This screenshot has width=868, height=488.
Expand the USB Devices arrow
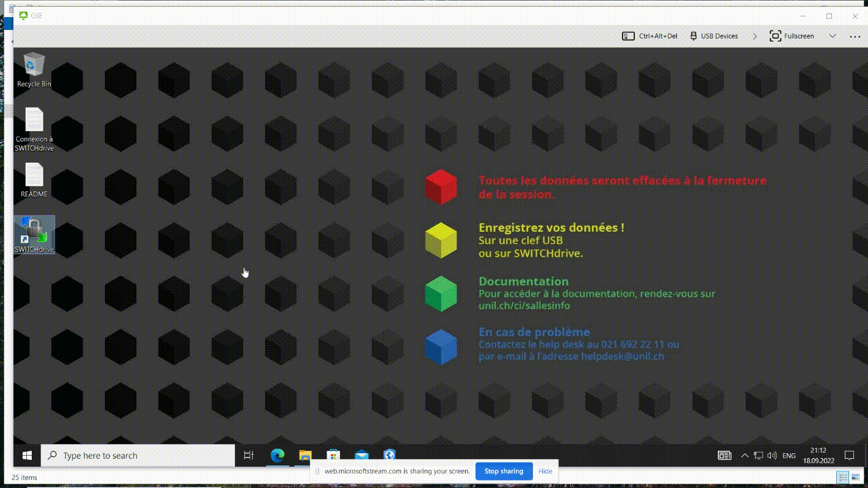(754, 36)
